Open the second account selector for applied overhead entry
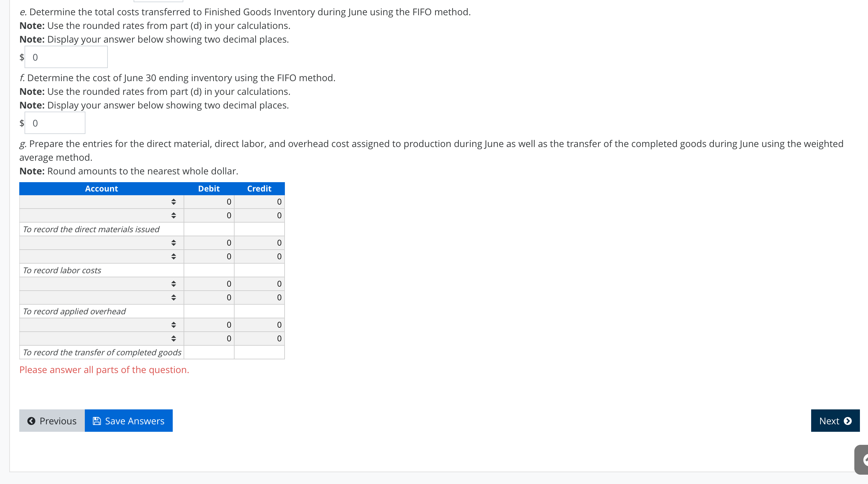 pos(174,297)
